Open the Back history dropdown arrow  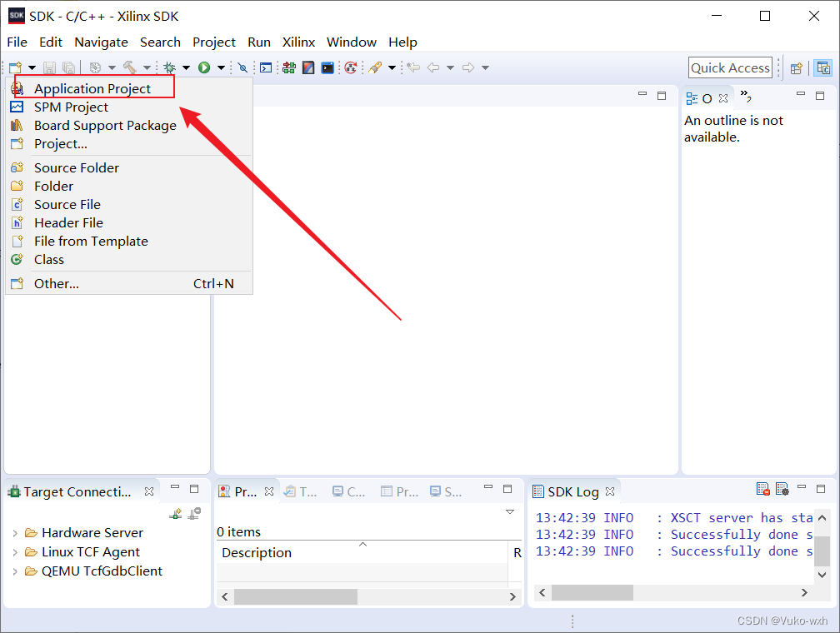click(450, 67)
